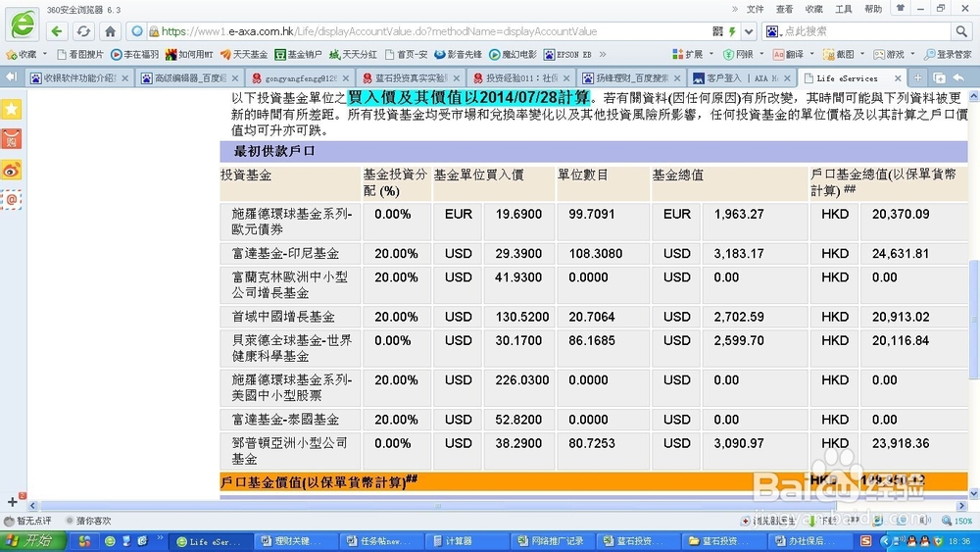Click the QR code icon in address bar
Image resolution: width=980 pixels, height=552 pixels.
[717, 31]
